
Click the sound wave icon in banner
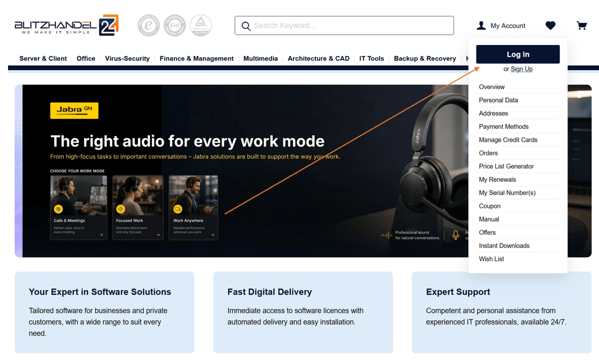coord(386,235)
